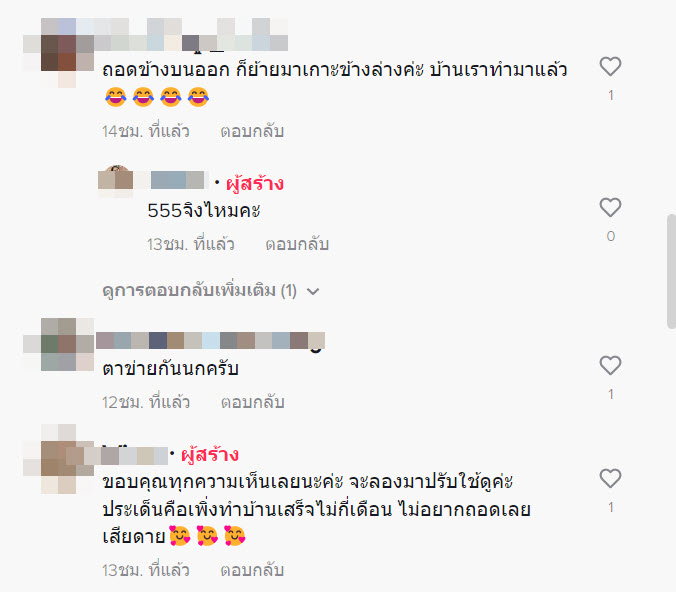
Task: Like the comment about ถอดข้างบนออก
Action: [610, 67]
